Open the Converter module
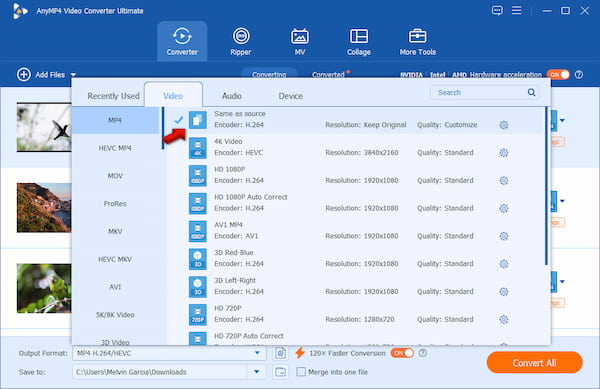The width and height of the screenshot is (600, 389). [x=182, y=41]
